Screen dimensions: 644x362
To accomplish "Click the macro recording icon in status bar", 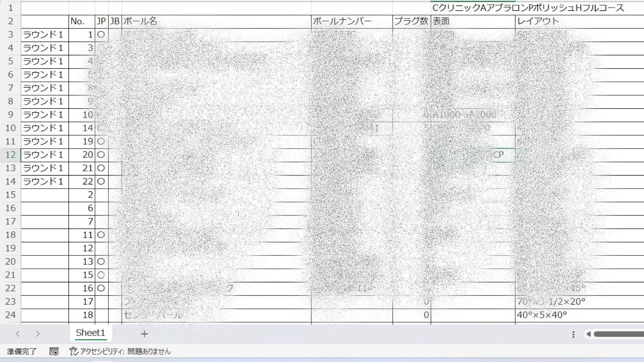I will pyautogui.click(x=54, y=351).
